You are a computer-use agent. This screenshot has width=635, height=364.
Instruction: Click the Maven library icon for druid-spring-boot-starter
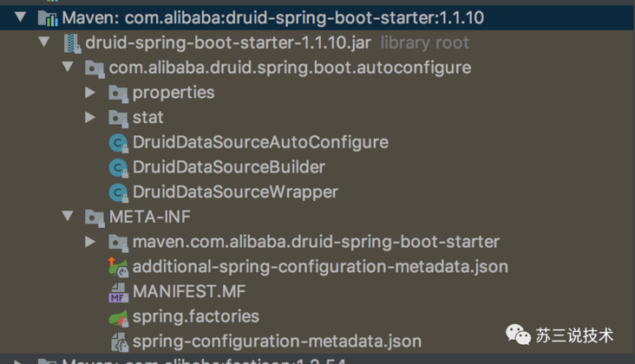click(x=48, y=17)
